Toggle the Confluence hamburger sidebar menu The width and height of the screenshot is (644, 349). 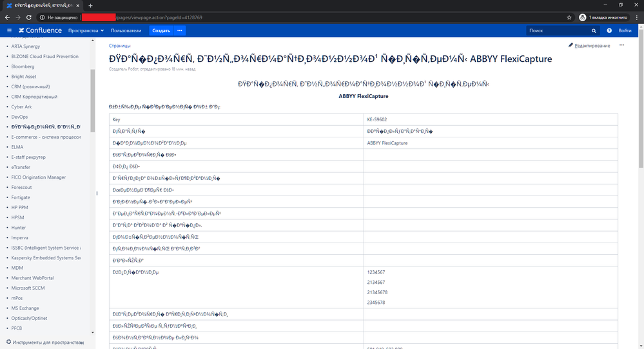pos(9,30)
